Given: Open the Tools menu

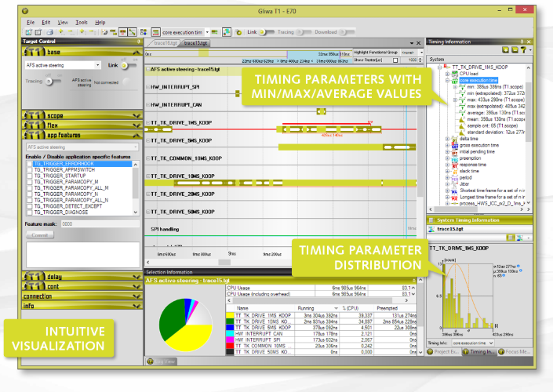Looking at the screenshot, I should click(x=82, y=22).
